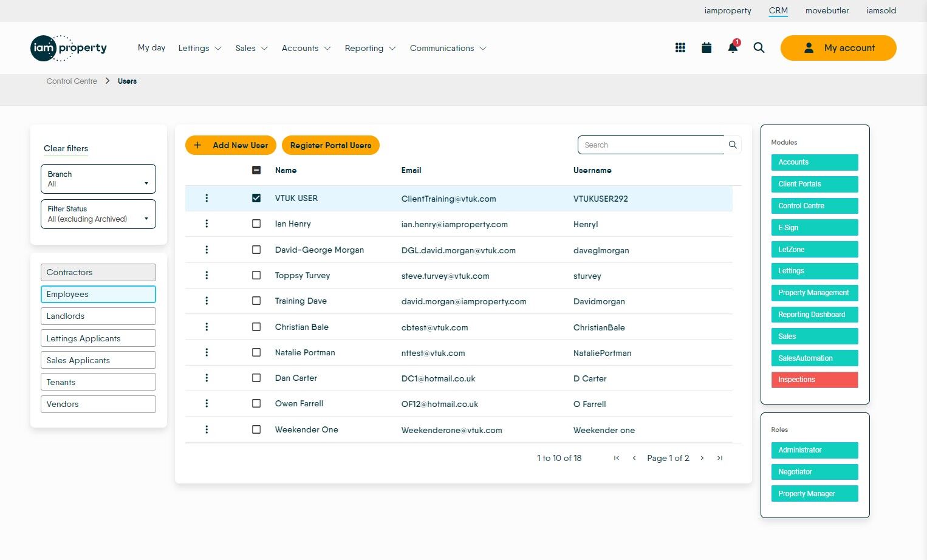Go to first page of users
This screenshot has width=927, height=560.
tap(617, 458)
